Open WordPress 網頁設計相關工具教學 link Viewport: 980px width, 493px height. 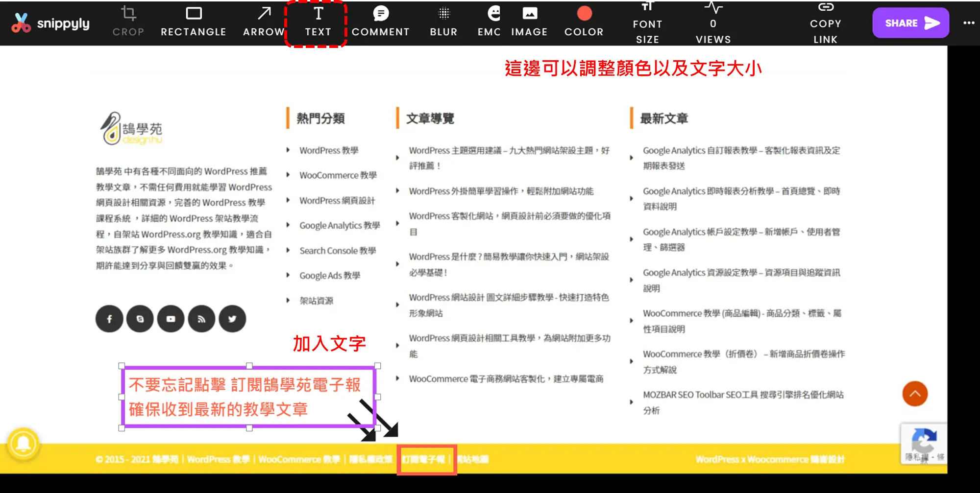[510, 346]
